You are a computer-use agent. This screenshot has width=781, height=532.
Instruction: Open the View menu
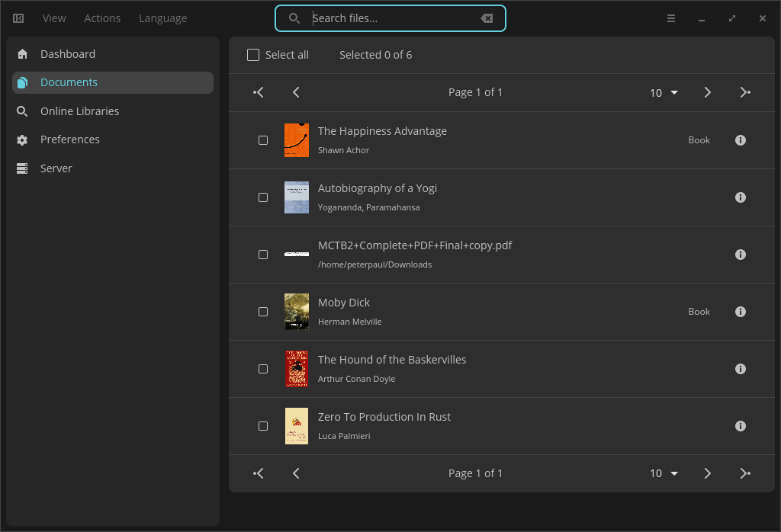(x=54, y=18)
